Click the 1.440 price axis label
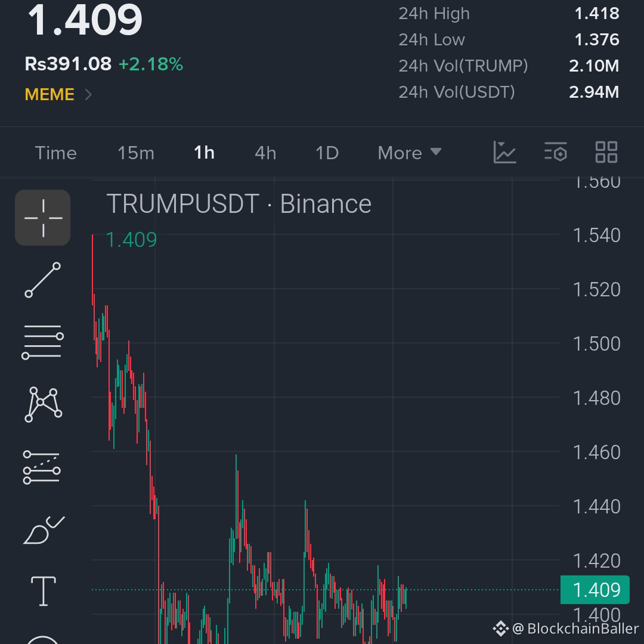The height and width of the screenshot is (644, 644). (x=596, y=506)
